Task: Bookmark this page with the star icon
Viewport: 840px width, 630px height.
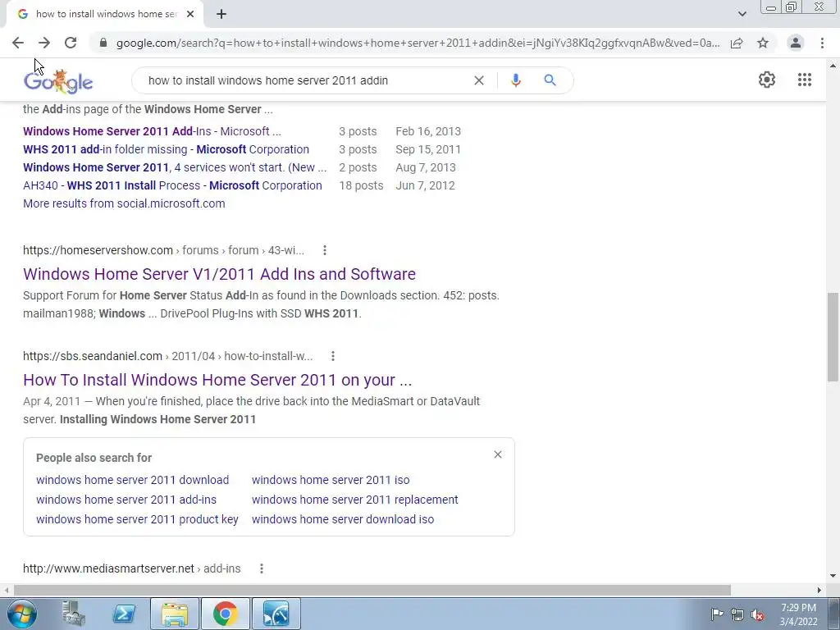Action: [x=763, y=43]
